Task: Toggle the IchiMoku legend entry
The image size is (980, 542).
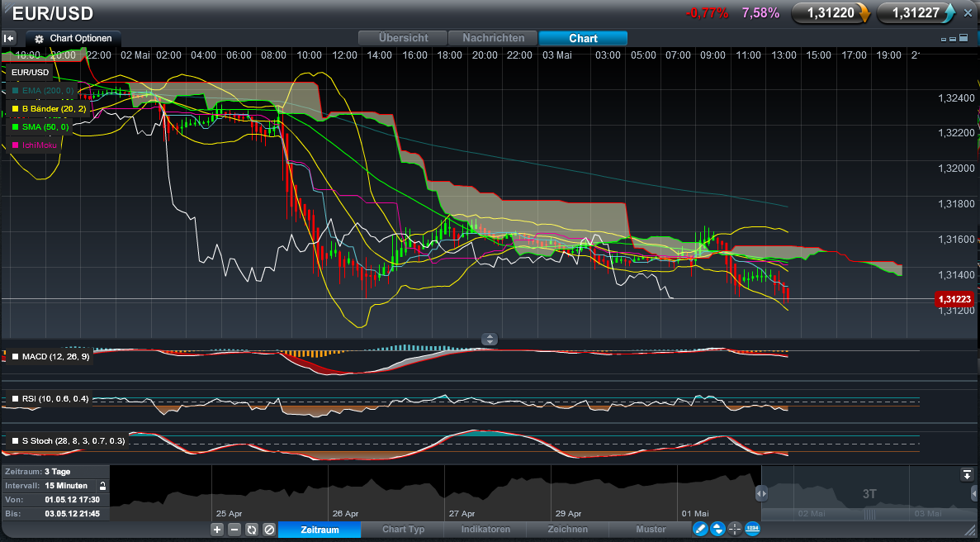Action: tap(35, 145)
